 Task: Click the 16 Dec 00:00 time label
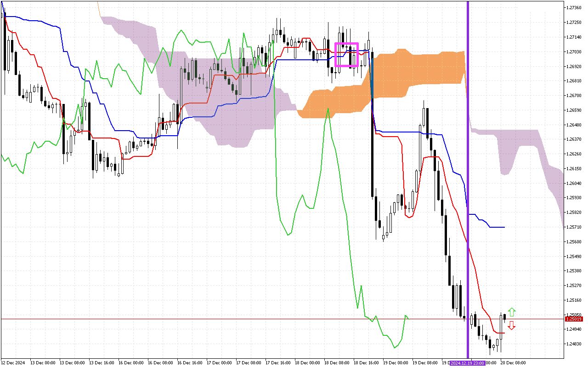click(131, 362)
